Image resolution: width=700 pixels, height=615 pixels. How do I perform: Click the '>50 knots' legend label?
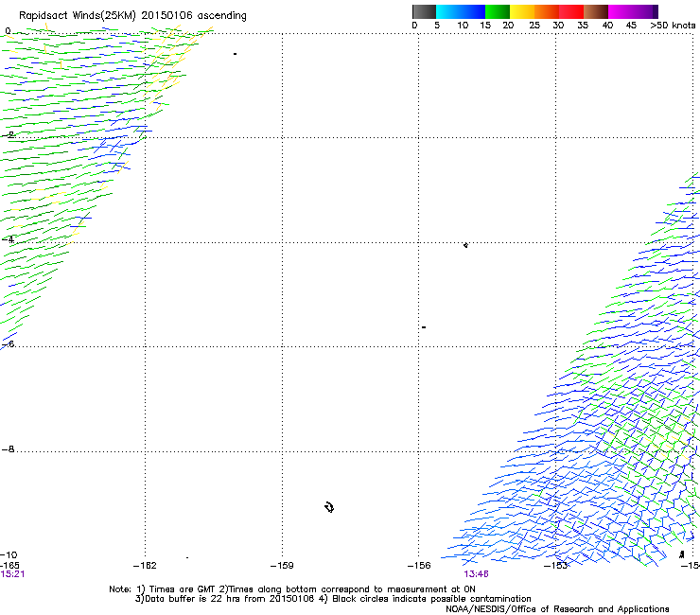(673, 26)
